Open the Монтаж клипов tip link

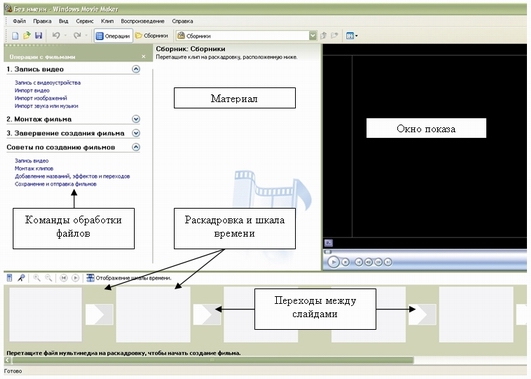point(34,168)
